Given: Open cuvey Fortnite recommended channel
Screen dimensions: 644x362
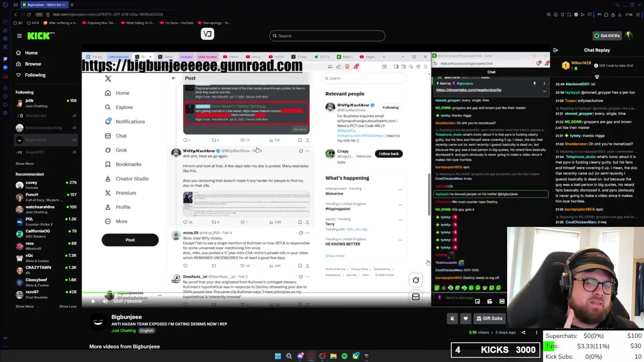Looking at the screenshot, I should [x=45, y=185].
